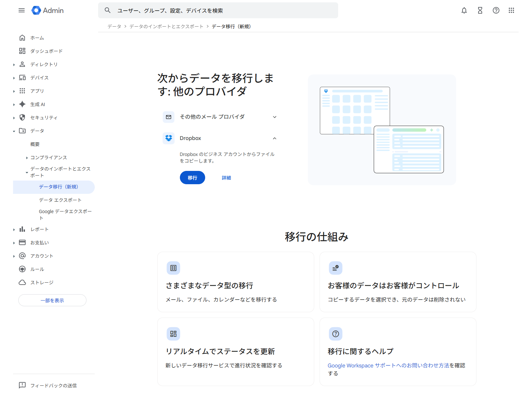Open the pending tasks hourglass icon
Screen dimensions: 532x399
480,10
